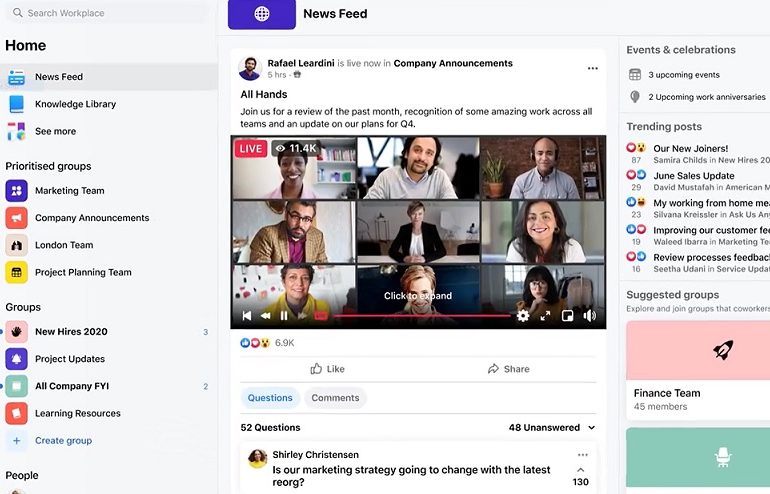Click the Company Announcements megaphone icon
The width and height of the screenshot is (770, 494).
(x=16, y=218)
